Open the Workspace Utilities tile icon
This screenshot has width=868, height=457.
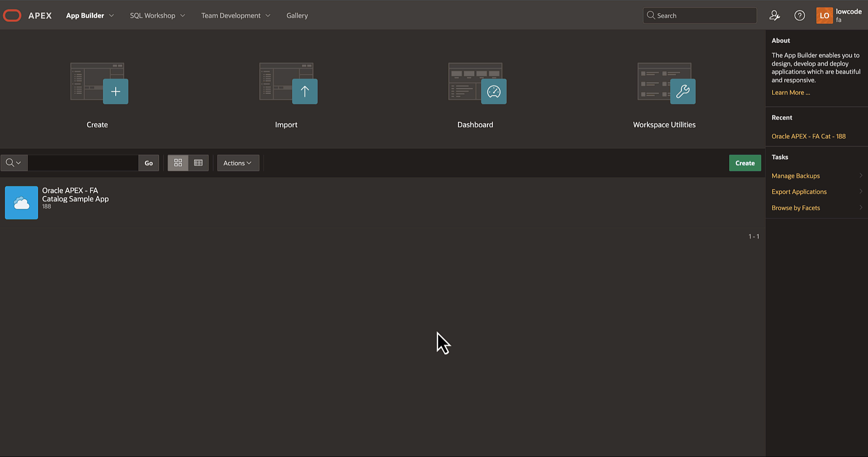(x=666, y=83)
